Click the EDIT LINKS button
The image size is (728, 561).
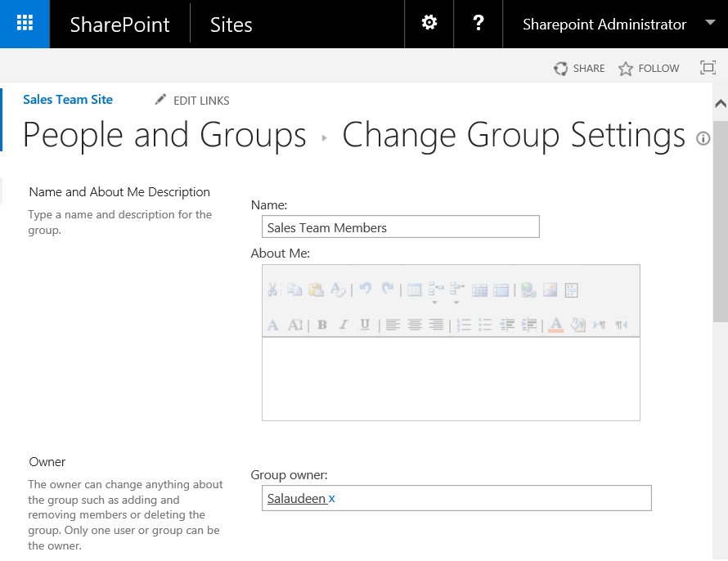(200, 100)
